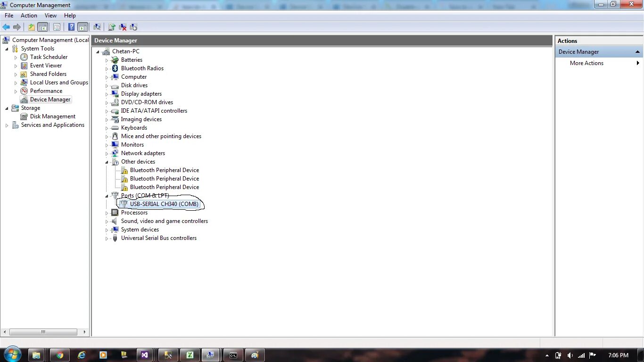Collapse the Other devices category
This screenshot has height=362, width=644.
click(107, 162)
